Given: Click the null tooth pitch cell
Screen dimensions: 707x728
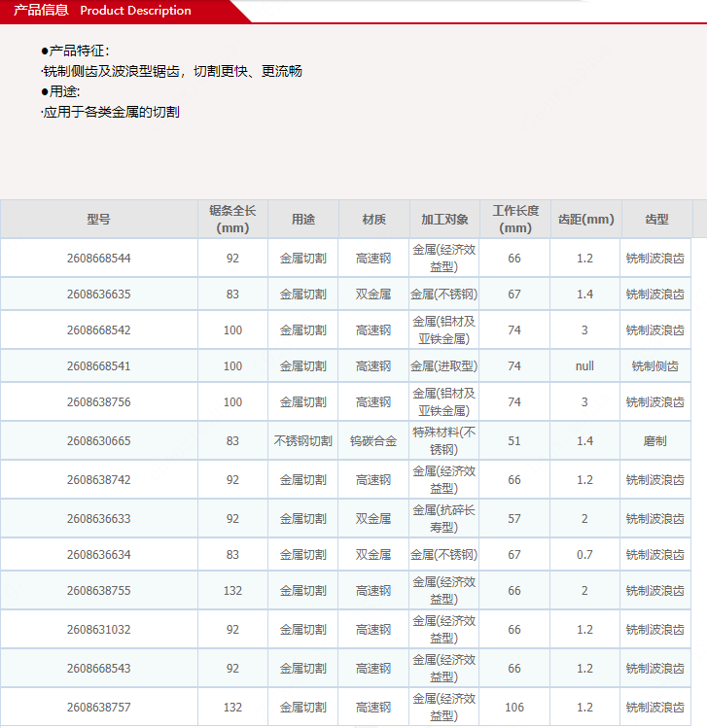Looking at the screenshot, I should point(584,366).
